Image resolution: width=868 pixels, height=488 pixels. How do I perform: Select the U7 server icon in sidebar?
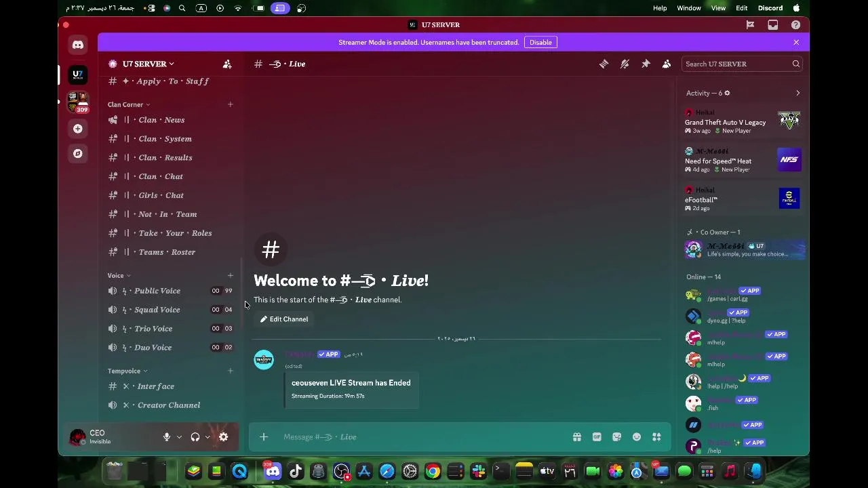pyautogui.click(x=78, y=74)
